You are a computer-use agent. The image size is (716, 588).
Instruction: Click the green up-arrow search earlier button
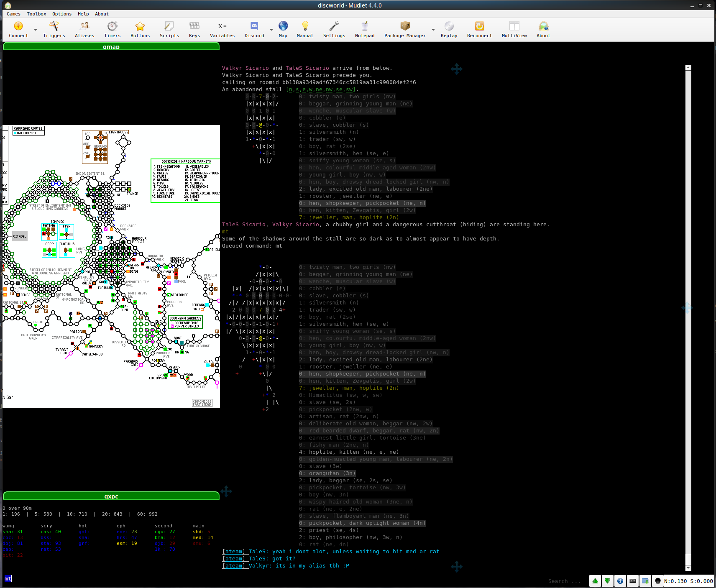click(595, 581)
